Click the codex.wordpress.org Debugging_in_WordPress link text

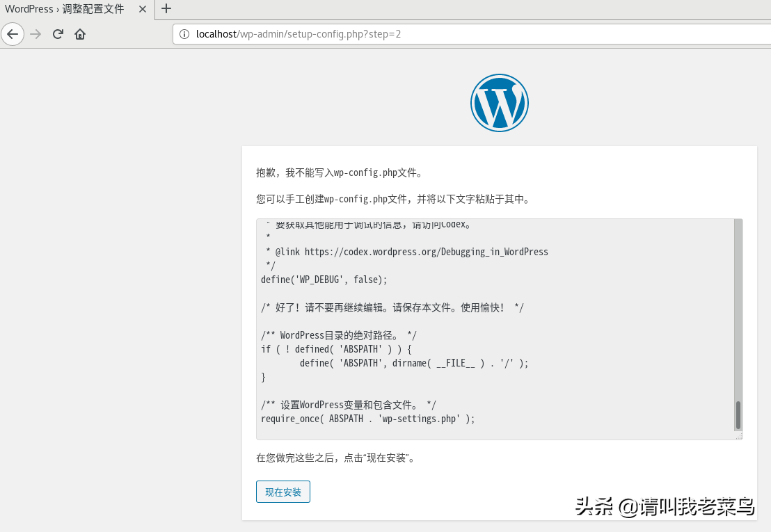pos(426,252)
